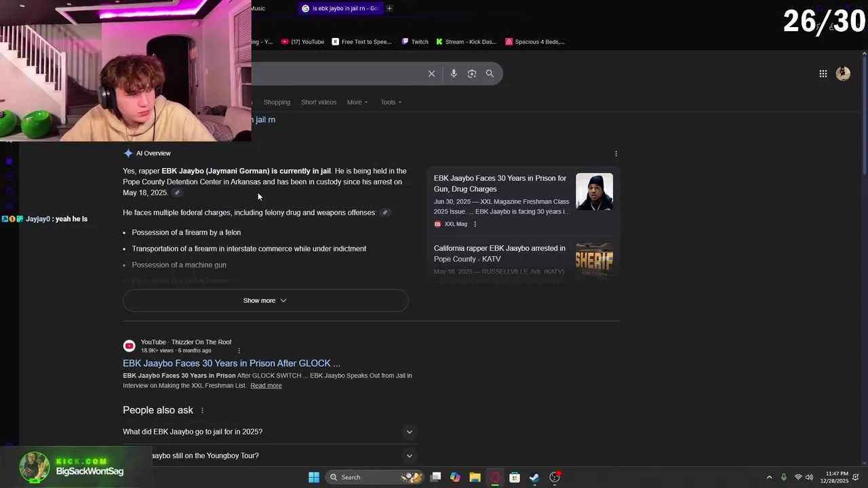Click the 'Possession of a machine gun' bullet
Screen dimensions: 868x488
tap(179, 265)
